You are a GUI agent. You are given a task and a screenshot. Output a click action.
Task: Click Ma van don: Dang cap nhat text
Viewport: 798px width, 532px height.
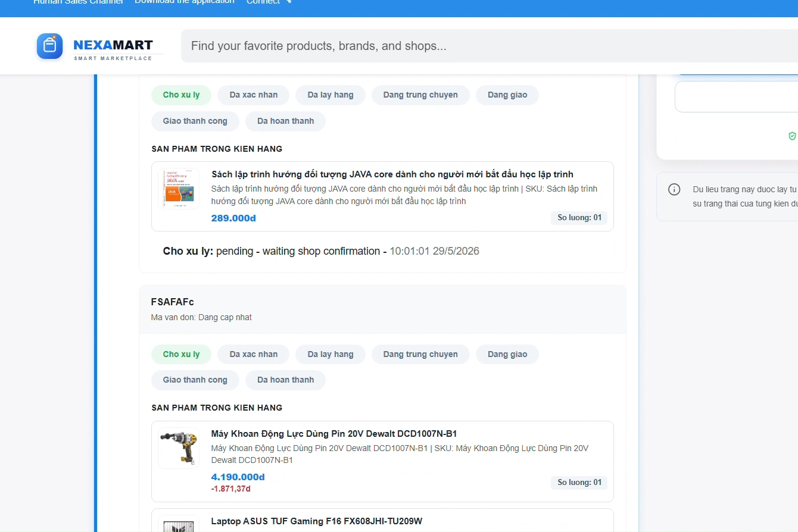[201, 317]
